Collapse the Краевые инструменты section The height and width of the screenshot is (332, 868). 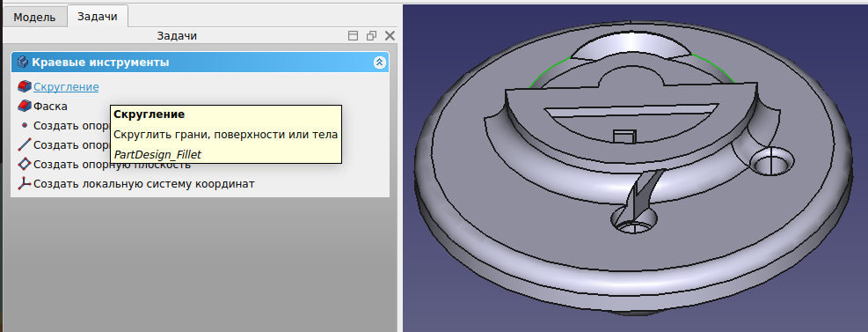pos(379,62)
